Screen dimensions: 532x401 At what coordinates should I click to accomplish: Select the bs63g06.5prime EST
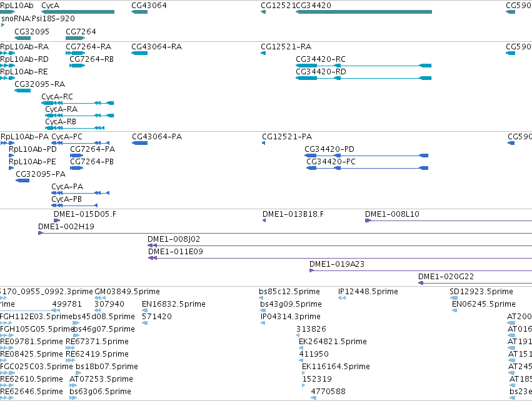[x=73, y=398]
